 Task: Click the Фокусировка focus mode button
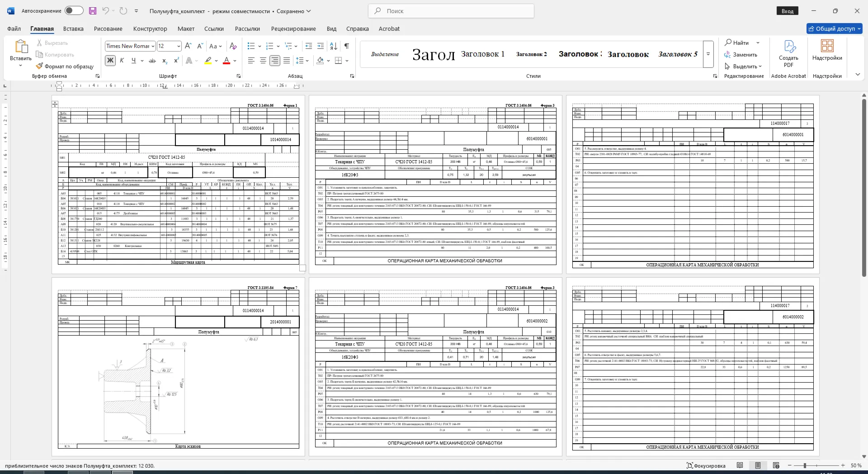(x=706, y=465)
